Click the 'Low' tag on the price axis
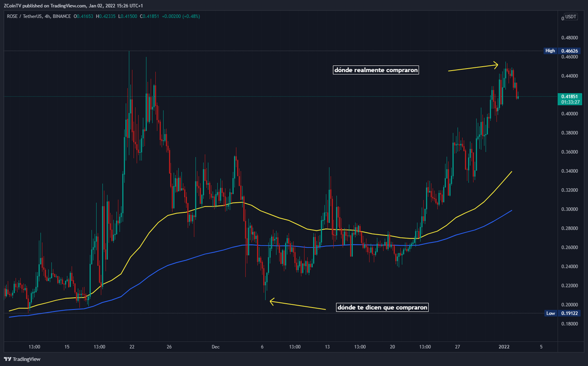 click(551, 313)
